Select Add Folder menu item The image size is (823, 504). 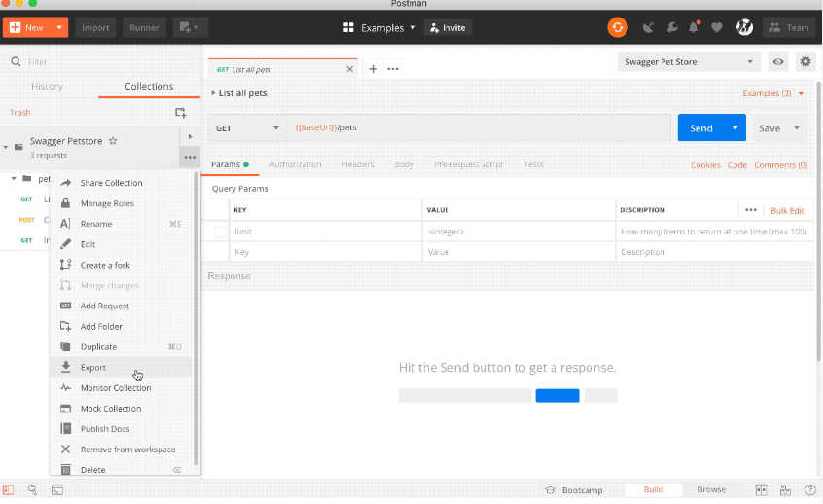(122, 326)
